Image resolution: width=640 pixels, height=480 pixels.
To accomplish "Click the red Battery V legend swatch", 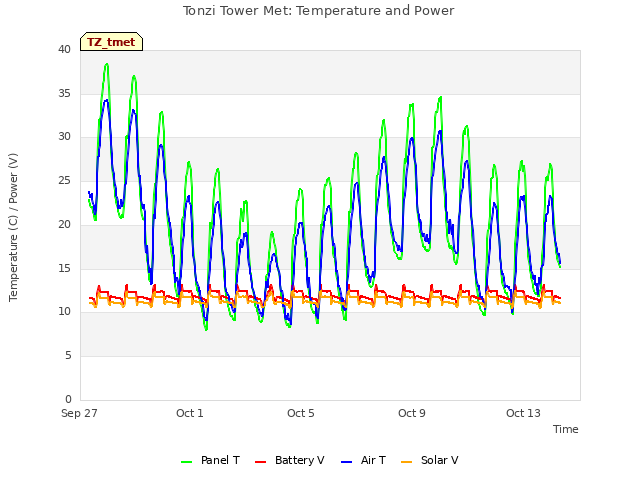I will pyautogui.click(x=260, y=462).
